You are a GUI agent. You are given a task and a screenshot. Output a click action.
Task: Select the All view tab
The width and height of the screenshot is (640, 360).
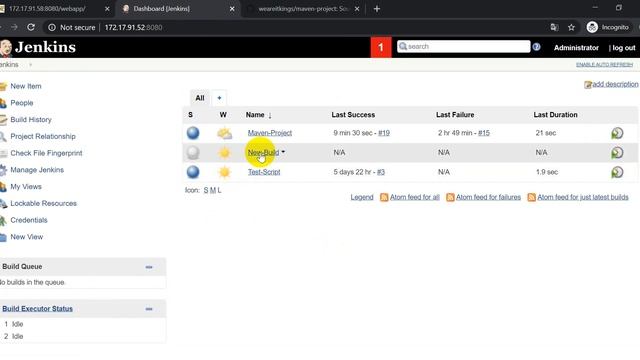coord(200,98)
